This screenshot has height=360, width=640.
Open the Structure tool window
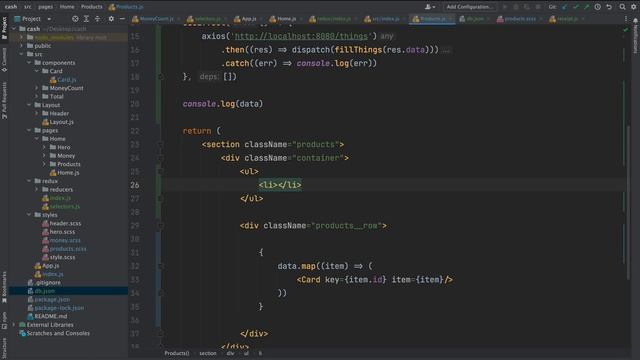[x=4, y=348]
